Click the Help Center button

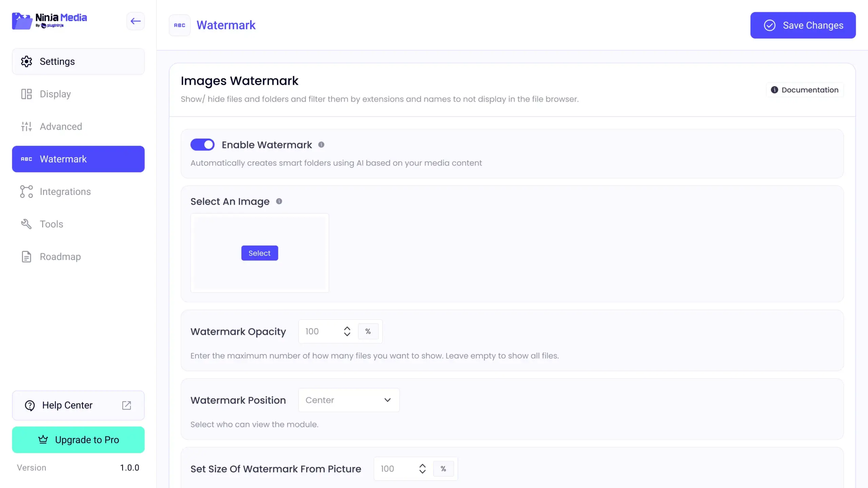click(x=78, y=405)
